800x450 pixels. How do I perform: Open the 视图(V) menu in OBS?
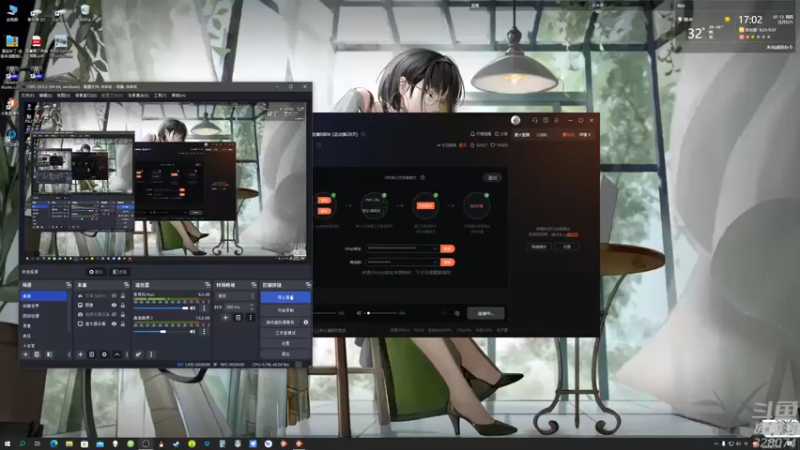[x=63, y=95]
